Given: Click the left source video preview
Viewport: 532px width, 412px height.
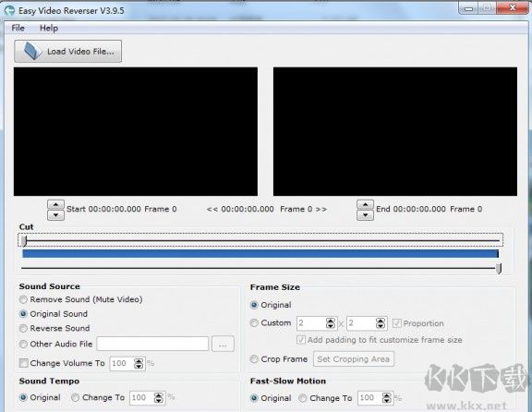Looking at the screenshot, I should [x=136, y=131].
